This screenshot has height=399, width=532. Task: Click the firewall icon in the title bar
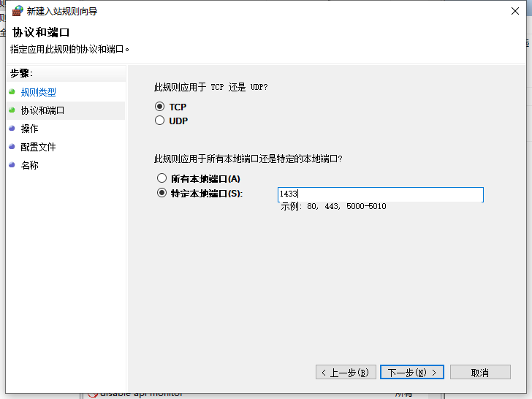pos(18,11)
